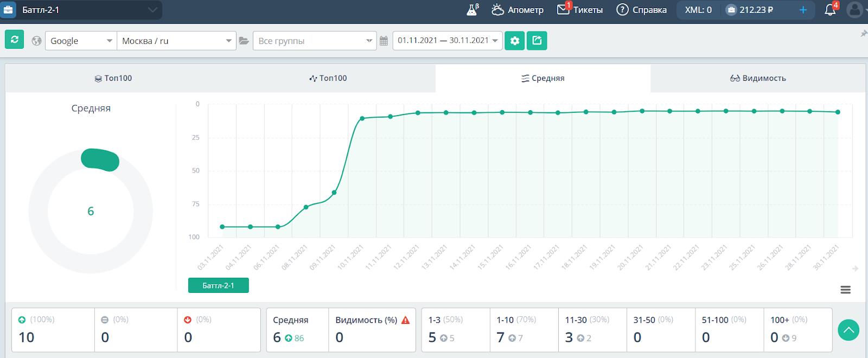This screenshot has width=868, height=358.
Task: Open the Москва / ru region dropdown
Action: tap(176, 41)
